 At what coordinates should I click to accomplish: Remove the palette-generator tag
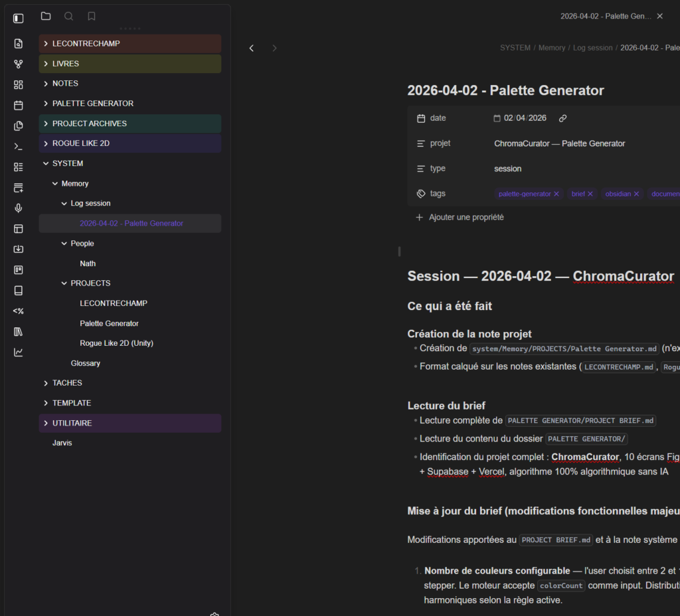[x=556, y=194]
